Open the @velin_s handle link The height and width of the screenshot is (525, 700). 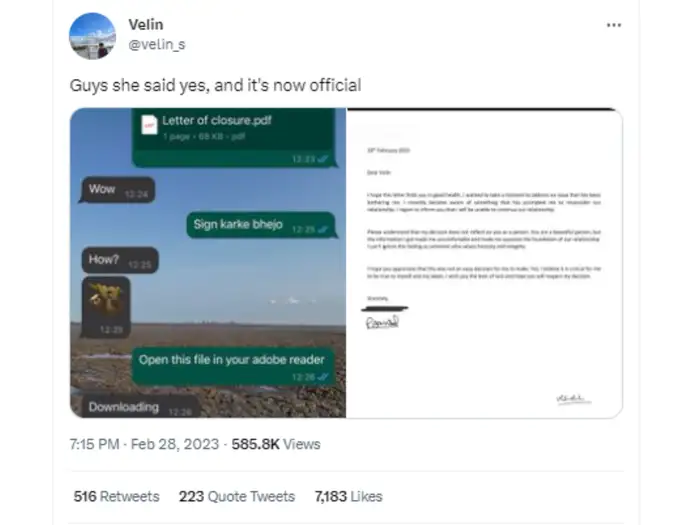point(157,44)
